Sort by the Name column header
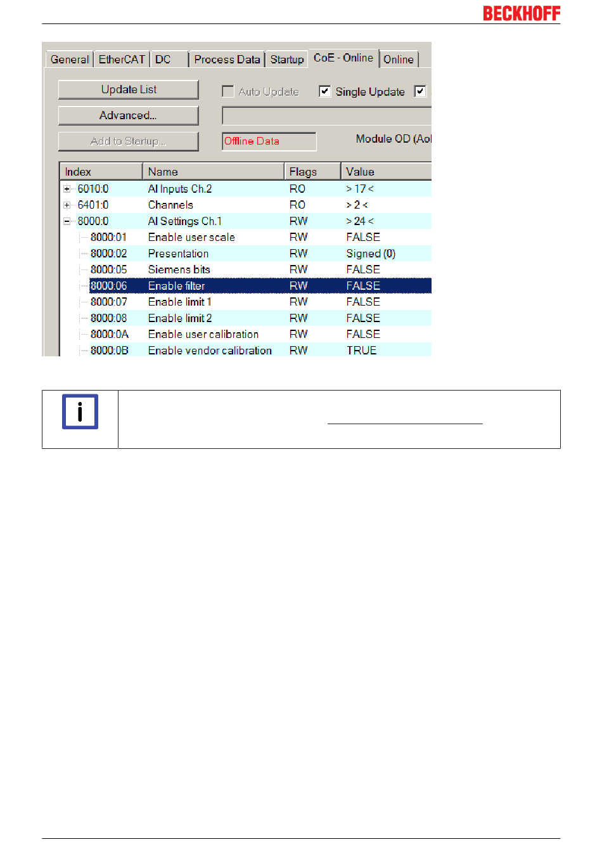602x868 pixels. click(214, 172)
